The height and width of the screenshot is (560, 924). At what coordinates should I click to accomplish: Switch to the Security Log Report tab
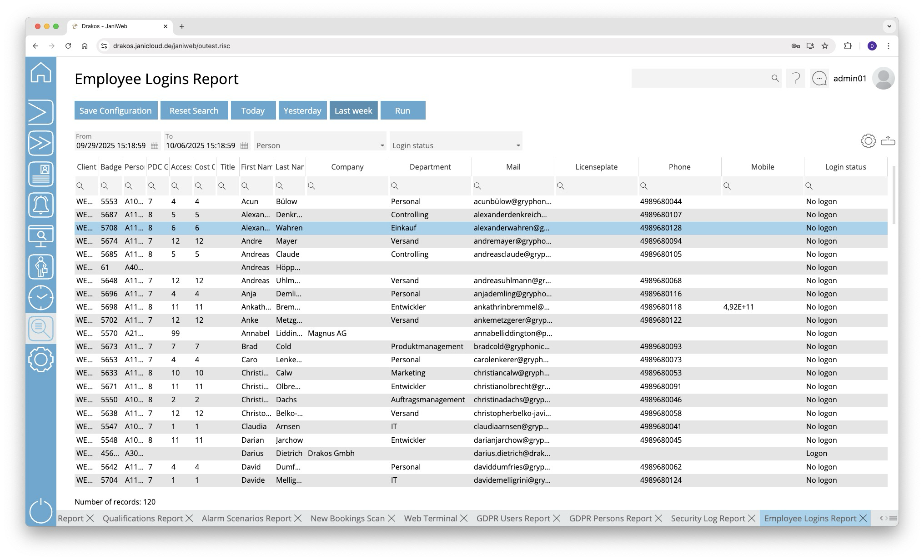pos(708,518)
